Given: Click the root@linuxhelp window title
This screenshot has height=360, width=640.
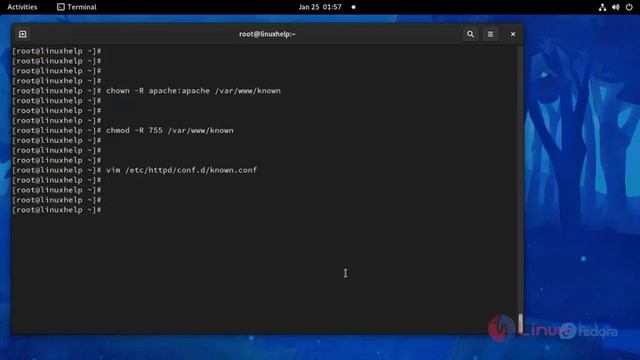Looking at the screenshot, I should tap(267, 34).
